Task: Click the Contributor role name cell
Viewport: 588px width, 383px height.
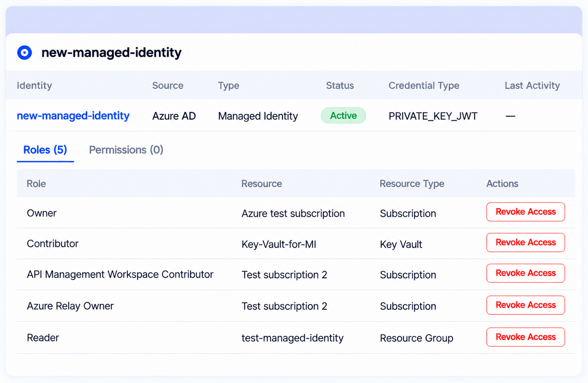Action: pyautogui.click(x=53, y=244)
